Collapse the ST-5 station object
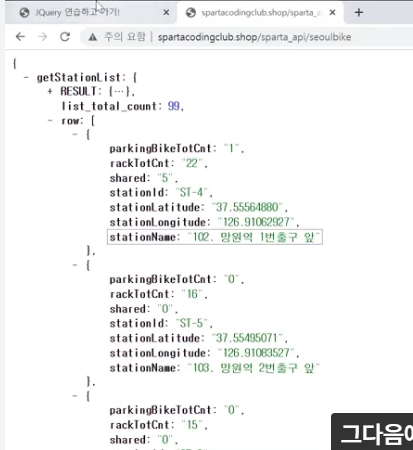The height and width of the screenshot is (450, 413). coord(75,265)
